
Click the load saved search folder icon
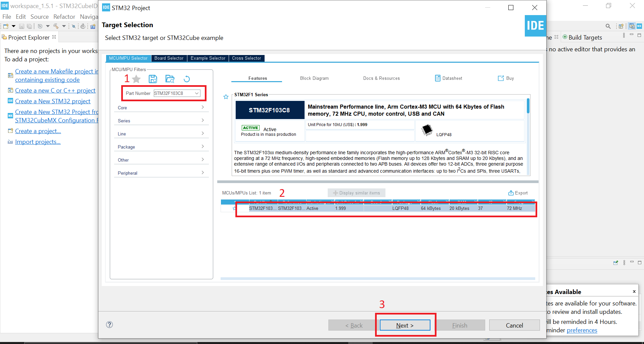(x=170, y=79)
